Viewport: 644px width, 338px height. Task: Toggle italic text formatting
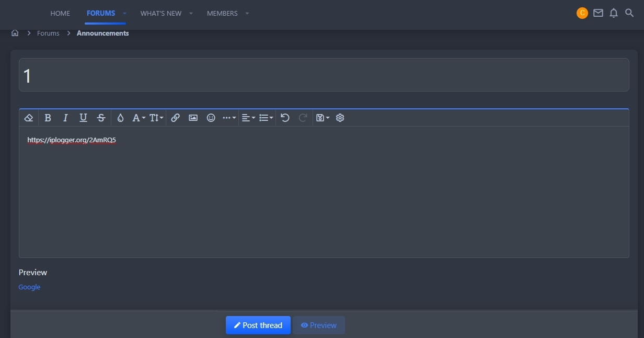pos(65,118)
